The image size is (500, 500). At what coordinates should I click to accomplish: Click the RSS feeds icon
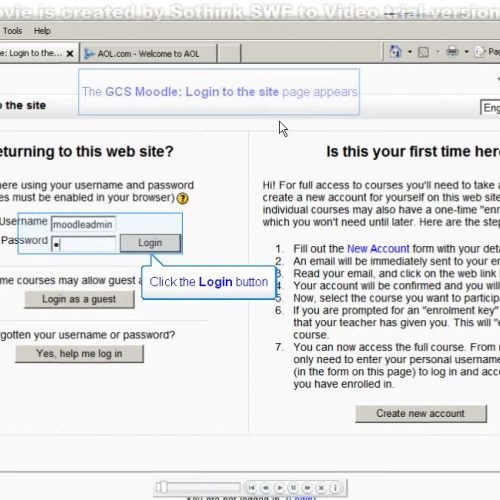(423, 52)
